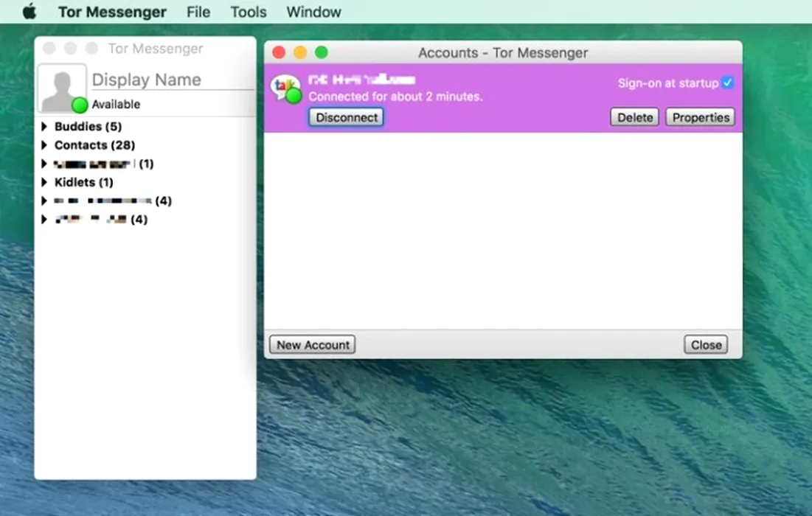This screenshot has height=516, width=812.
Task: Click the Close button in Accounts dialog
Action: tap(706, 345)
